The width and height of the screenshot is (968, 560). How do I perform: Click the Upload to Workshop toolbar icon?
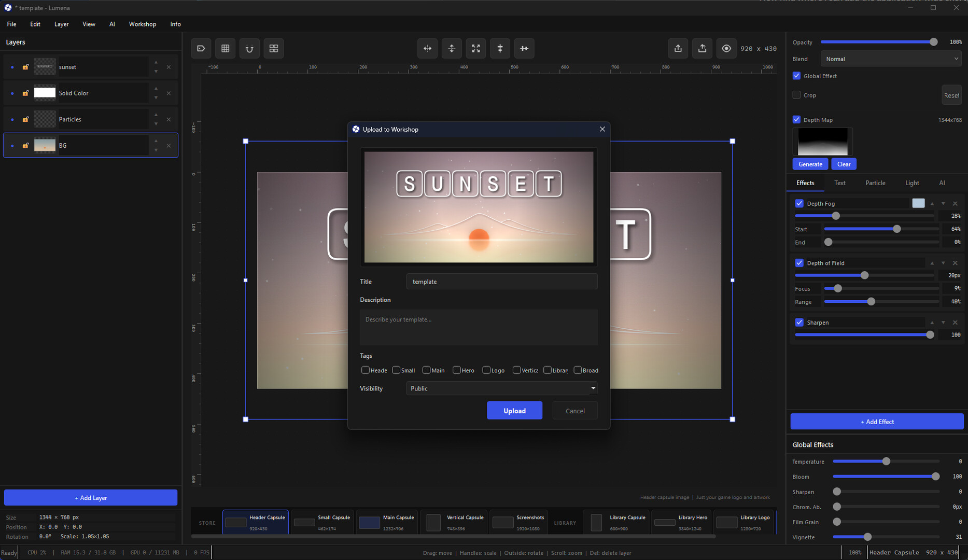[x=702, y=48]
